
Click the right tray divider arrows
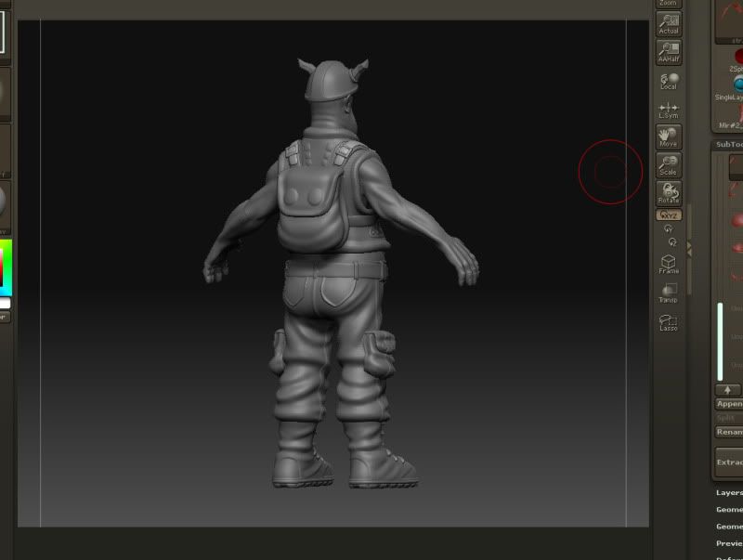click(x=689, y=250)
